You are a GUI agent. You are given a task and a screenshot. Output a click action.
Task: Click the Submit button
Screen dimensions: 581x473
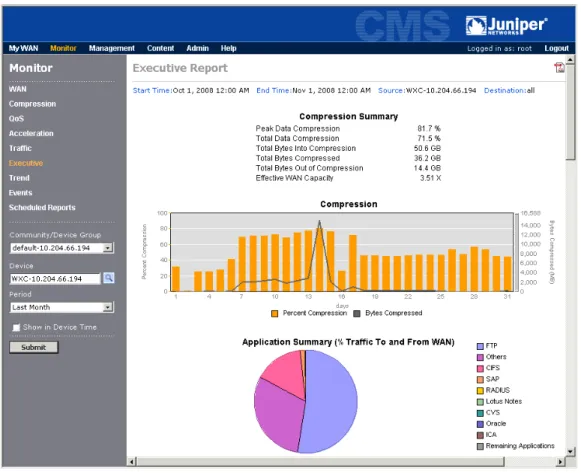[x=34, y=347]
